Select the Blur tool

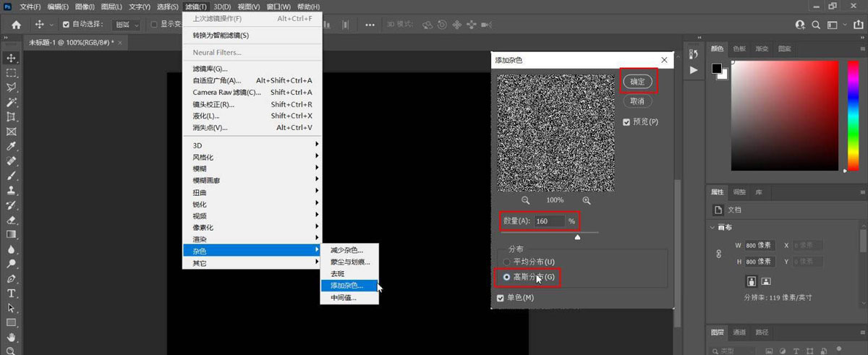12,249
